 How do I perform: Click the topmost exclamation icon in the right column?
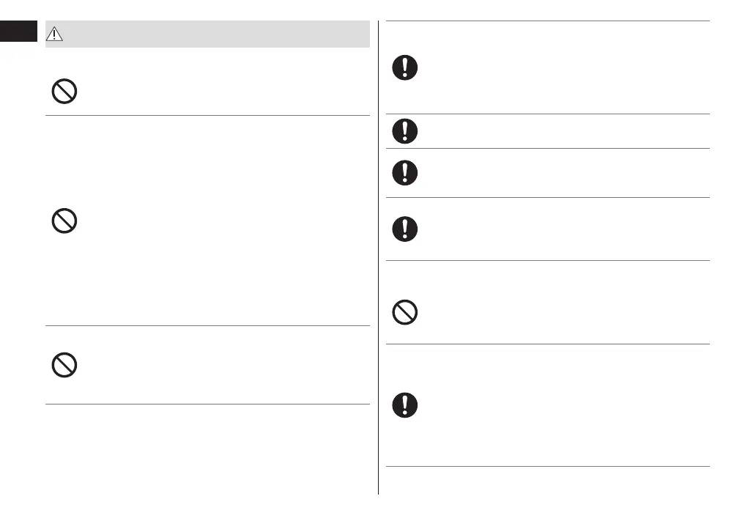[405, 68]
